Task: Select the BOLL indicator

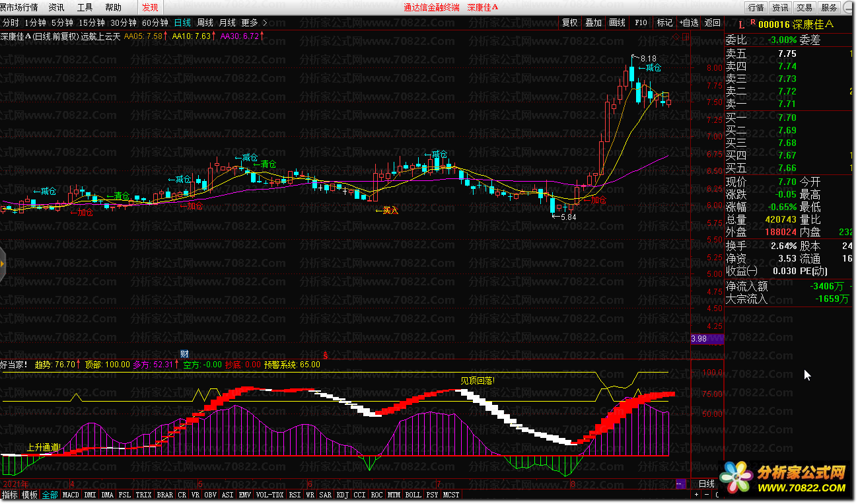Action: [x=413, y=495]
